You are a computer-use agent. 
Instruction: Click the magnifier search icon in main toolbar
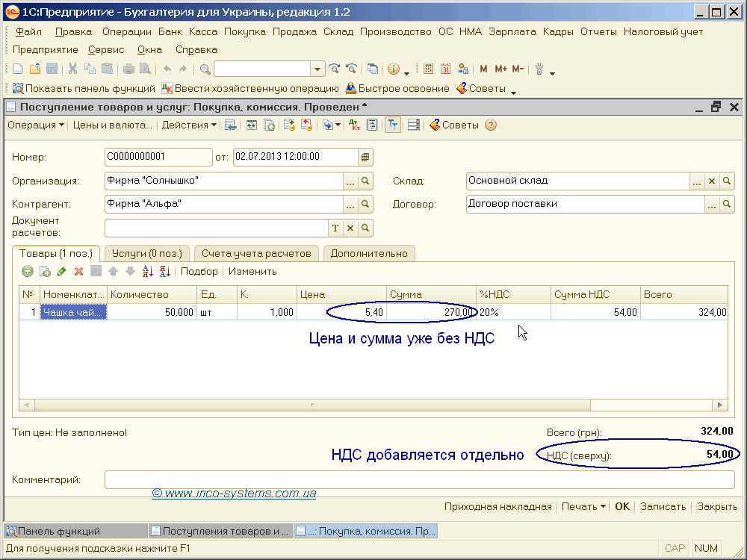click(x=205, y=69)
